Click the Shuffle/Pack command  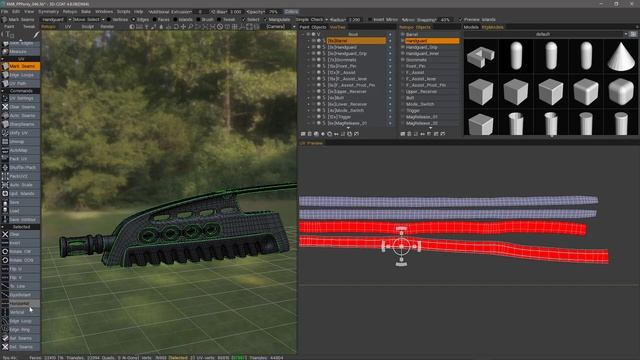coord(20,167)
